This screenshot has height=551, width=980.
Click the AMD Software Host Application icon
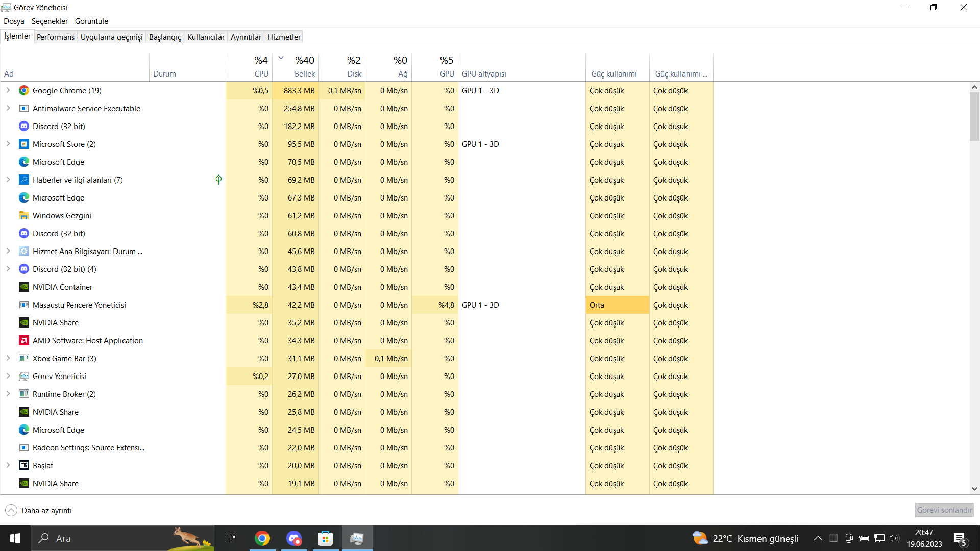(24, 341)
